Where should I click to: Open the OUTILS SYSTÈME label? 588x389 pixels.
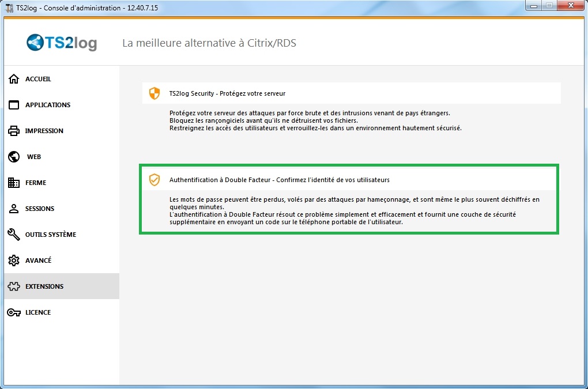pyautogui.click(x=51, y=235)
